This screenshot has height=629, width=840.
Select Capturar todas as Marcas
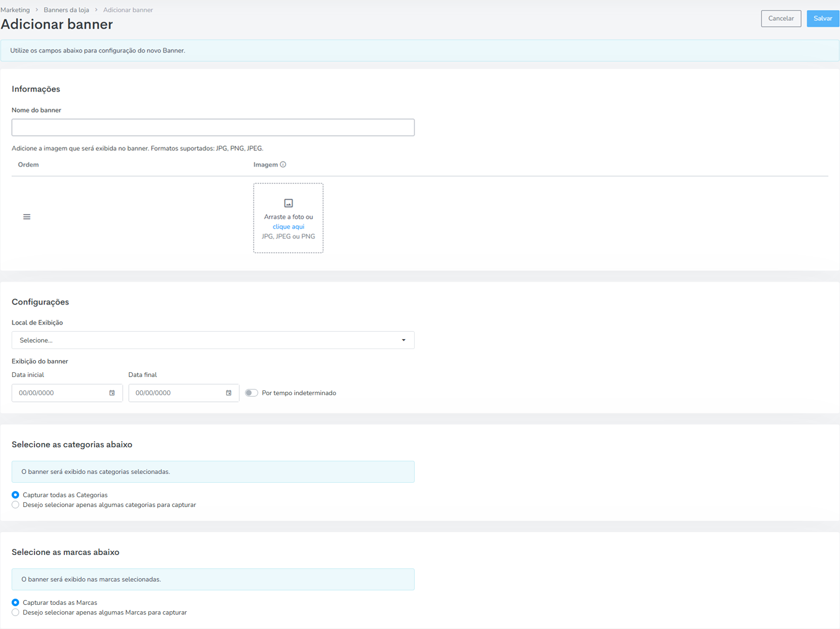coord(15,602)
